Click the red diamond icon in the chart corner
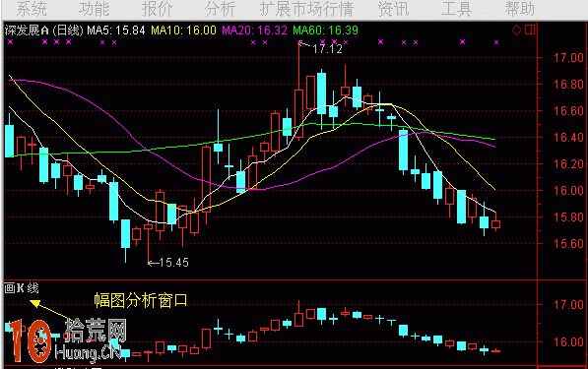Image resolution: width=588 pixels, height=369 pixels. point(517,30)
